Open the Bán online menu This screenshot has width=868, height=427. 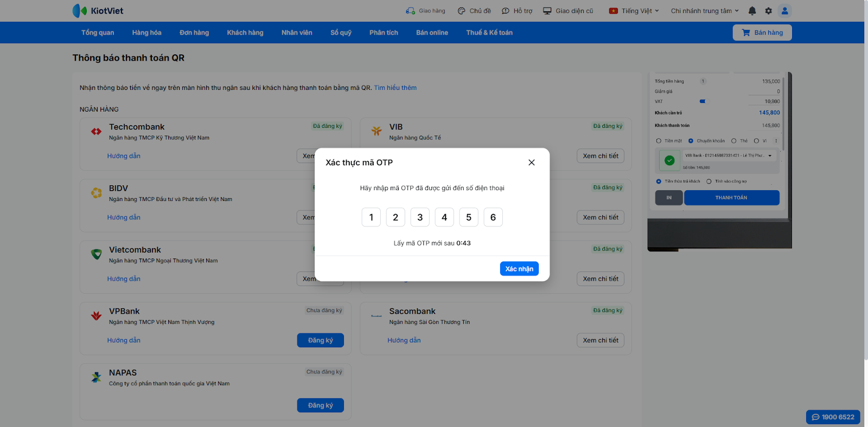[432, 33]
